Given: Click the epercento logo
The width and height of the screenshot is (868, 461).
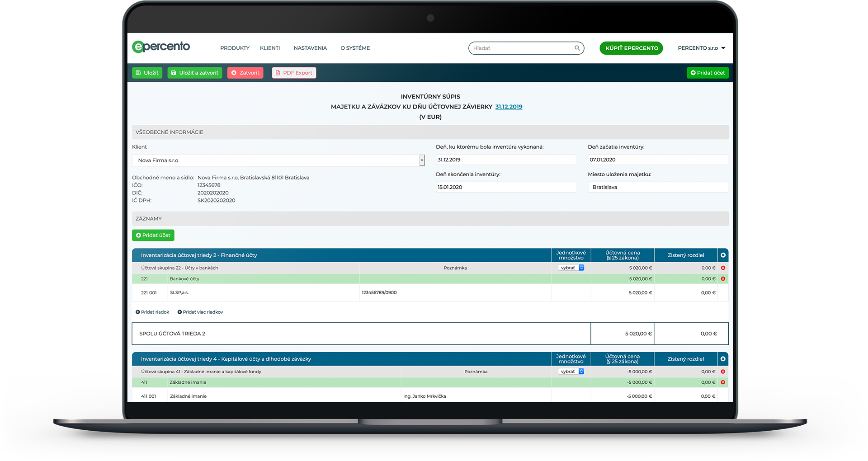Looking at the screenshot, I should click(161, 47).
